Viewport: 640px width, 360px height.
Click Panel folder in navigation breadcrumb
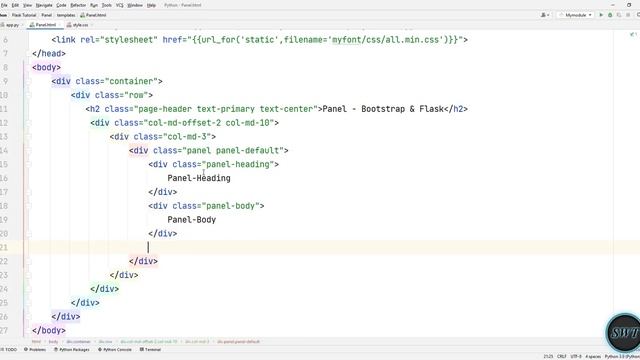click(47, 15)
